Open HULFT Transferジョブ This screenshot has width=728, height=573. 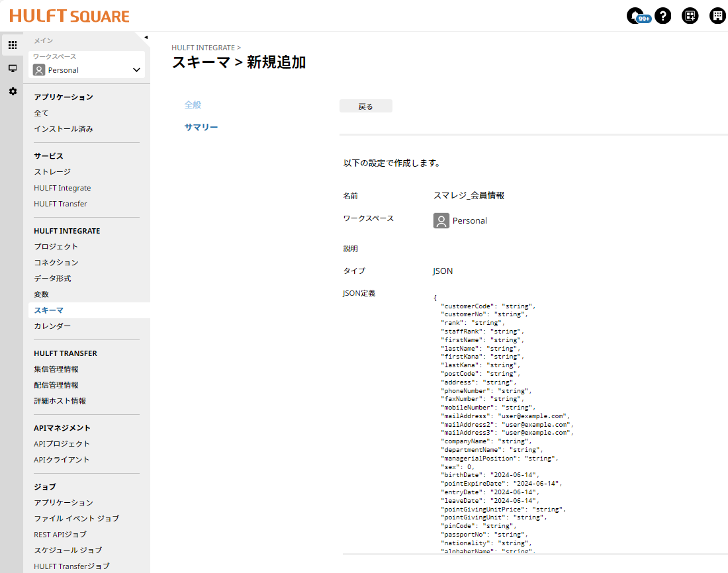click(x=72, y=566)
